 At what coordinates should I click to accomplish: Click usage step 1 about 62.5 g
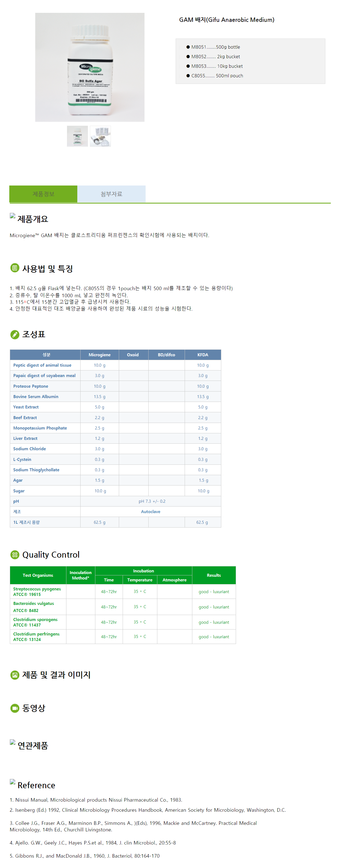pos(121,289)
